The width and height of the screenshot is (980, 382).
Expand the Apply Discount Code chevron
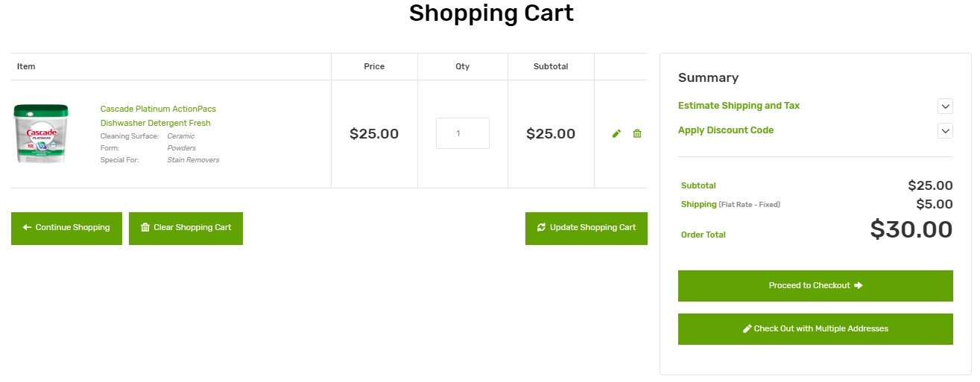pyautogui.click(x=945, y=131)
